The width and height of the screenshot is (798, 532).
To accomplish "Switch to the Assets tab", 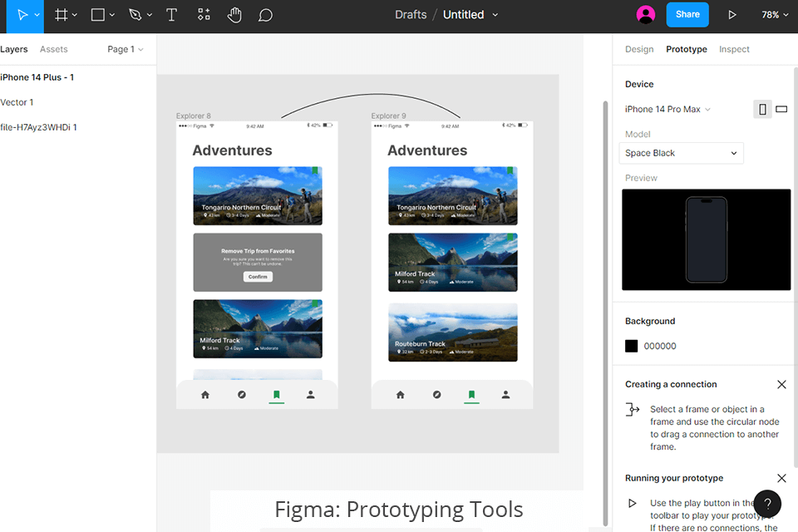I will 53,49.
